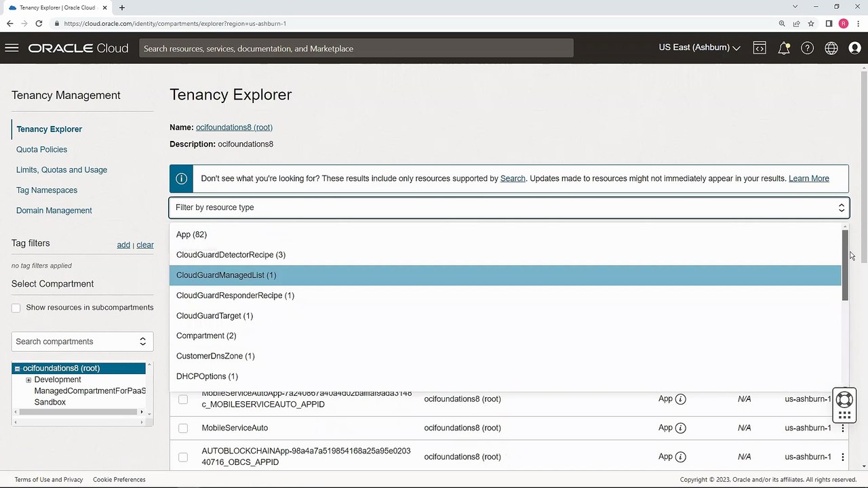The height and width of the screenshot is (488, 868).
Task: Open the help question mark icon
Action: coord(807,48)
